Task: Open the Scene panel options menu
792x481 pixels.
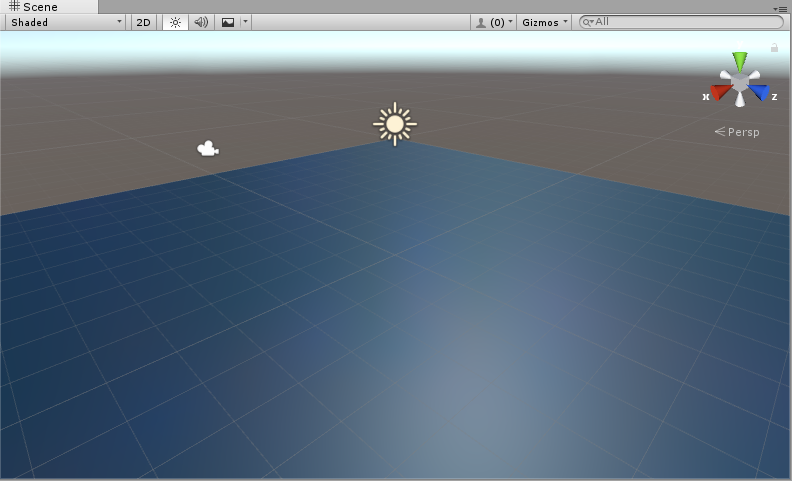Action: click(x=780, y=9)
